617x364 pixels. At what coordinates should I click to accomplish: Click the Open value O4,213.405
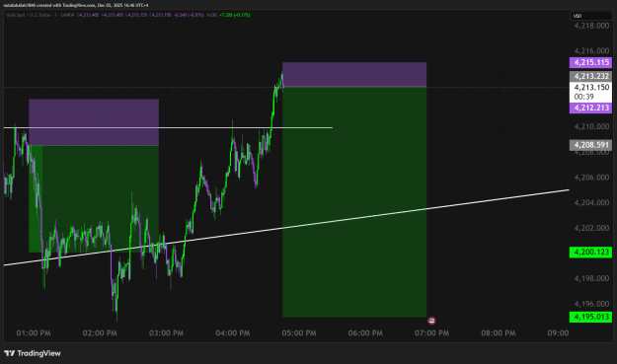pyautogui.click(x=89, y=15)
